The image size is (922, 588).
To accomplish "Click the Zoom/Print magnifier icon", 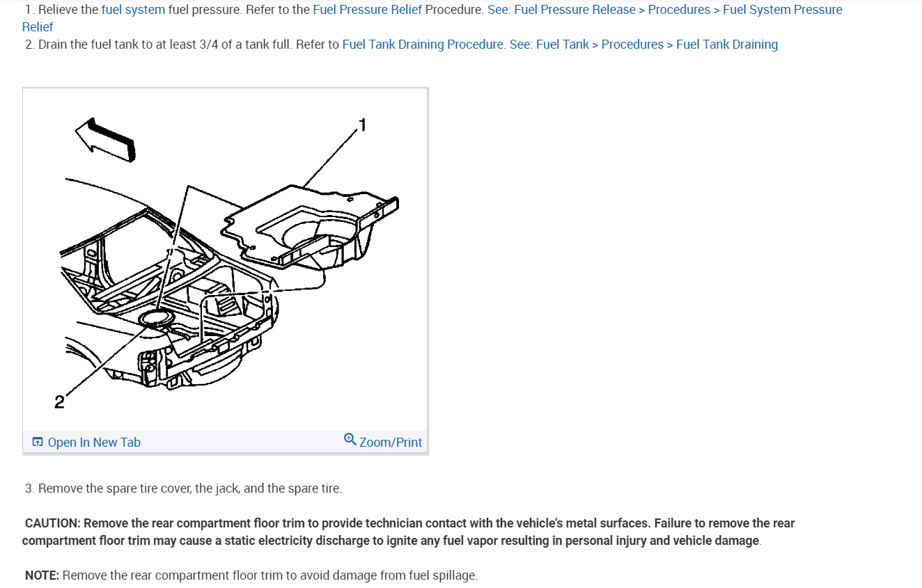I will (350, 439).
